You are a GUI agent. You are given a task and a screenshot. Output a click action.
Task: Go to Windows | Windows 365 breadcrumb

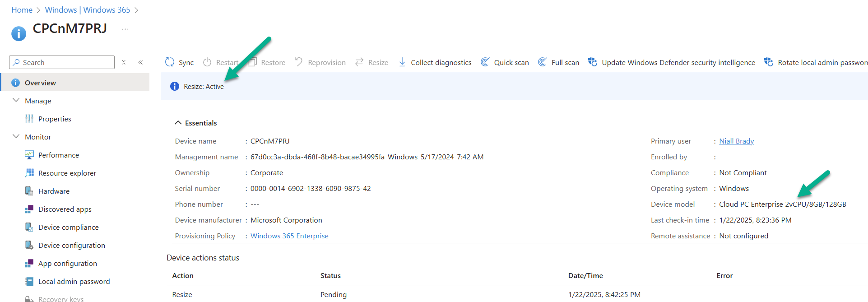click(x=87, y=10)
